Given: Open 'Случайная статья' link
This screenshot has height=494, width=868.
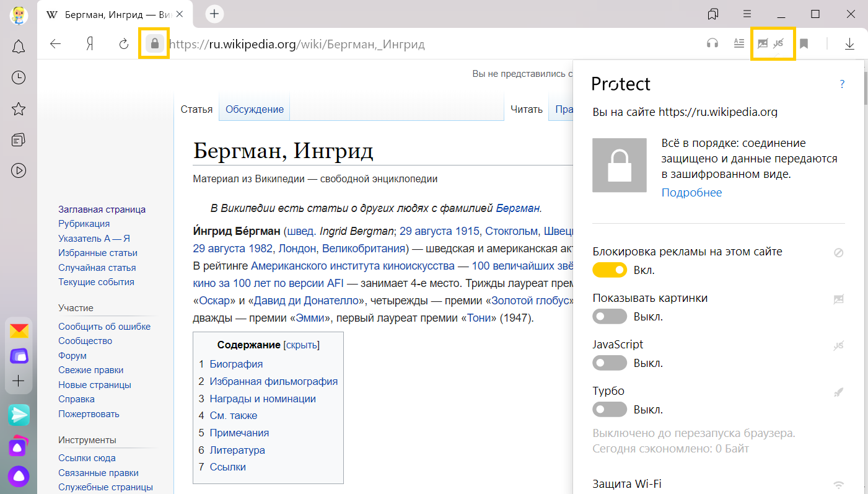Looking at the screenshot, I should pos(97,268).
